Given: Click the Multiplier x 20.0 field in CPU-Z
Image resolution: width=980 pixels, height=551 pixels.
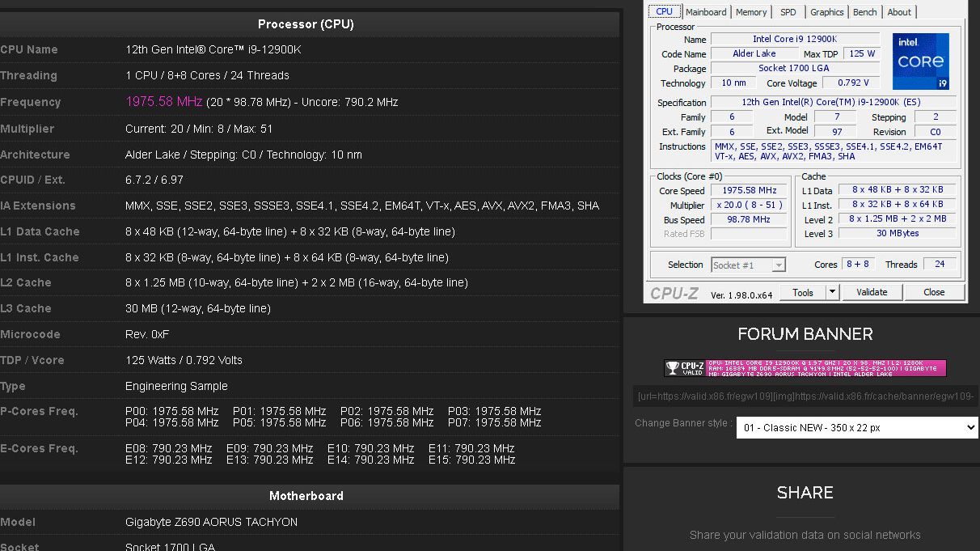Looking at the screenshot, I should pos(749,205).
